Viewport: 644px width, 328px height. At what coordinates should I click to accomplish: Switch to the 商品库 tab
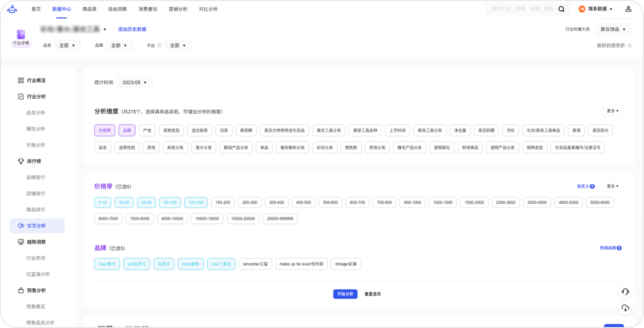[89, 9]
